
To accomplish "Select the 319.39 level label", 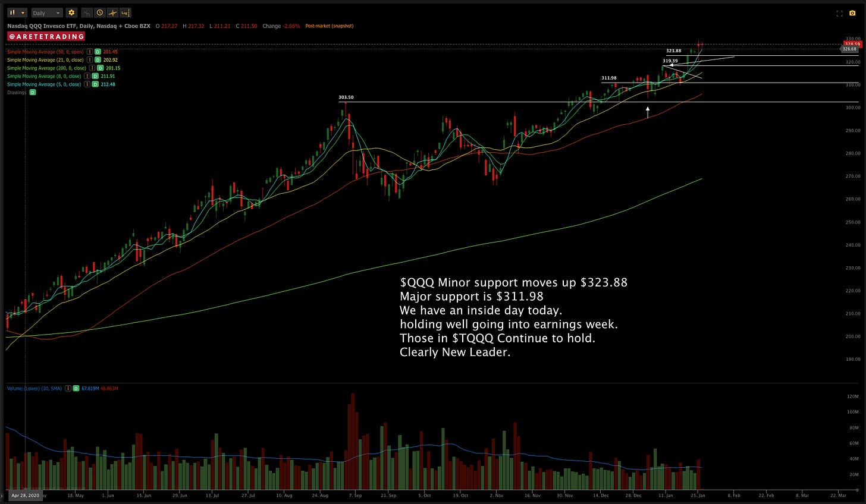I will point(670,61).
